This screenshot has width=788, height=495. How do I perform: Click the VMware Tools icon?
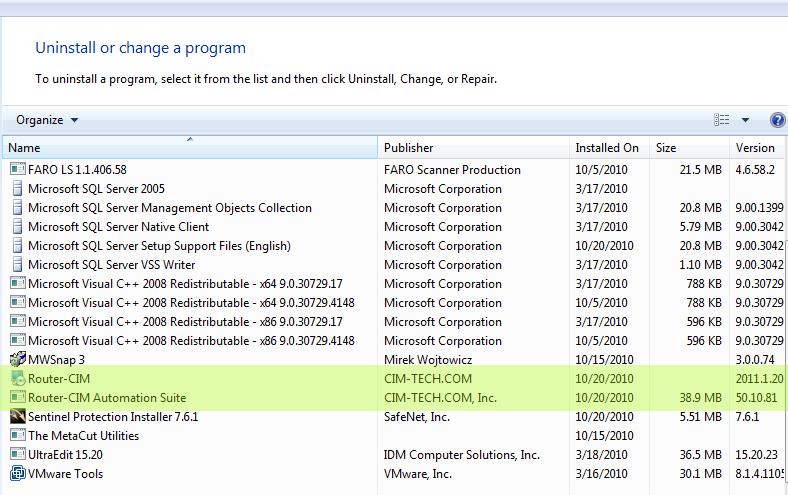tap(18, 473)
